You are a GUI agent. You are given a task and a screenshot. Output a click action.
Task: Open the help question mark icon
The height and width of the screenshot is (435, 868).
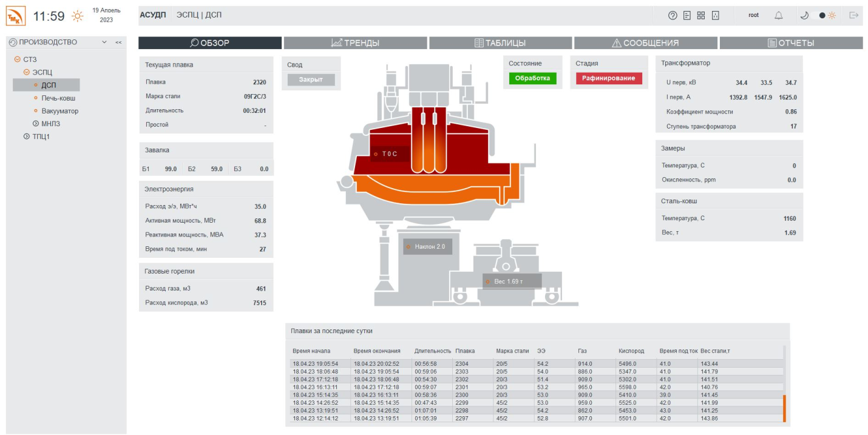tap(673, 16)
